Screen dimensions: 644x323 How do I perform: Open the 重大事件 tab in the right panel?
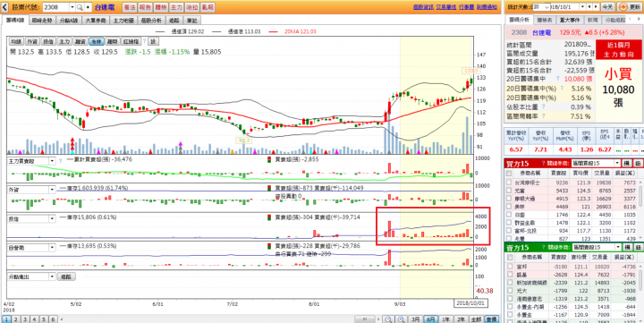pos(570,21)
